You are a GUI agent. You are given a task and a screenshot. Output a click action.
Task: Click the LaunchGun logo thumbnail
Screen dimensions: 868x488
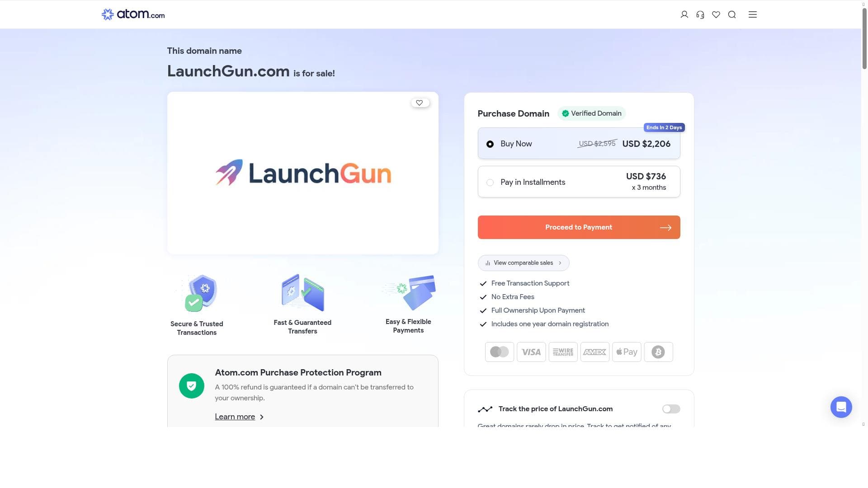pyautogui.click(x=303, y=173)
